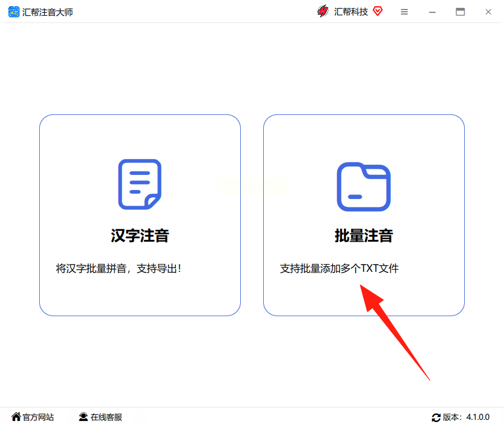Maximize the application window

point(460,12)
